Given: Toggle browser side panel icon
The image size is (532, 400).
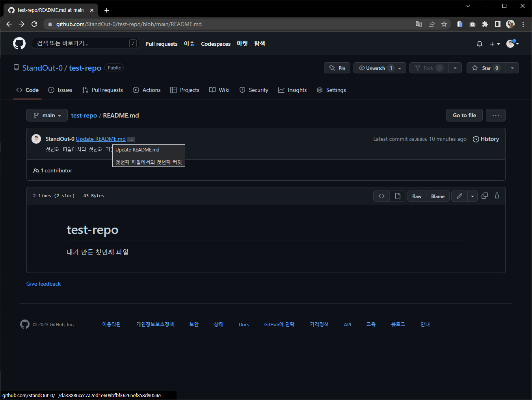Looking at the screenshot, I should pyautogui.click(x=498, y=24).
